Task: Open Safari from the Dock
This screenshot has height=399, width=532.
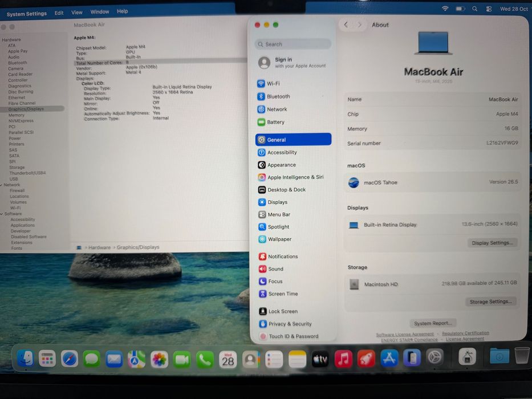Action: pyautogui.click(x=69, y=359)
